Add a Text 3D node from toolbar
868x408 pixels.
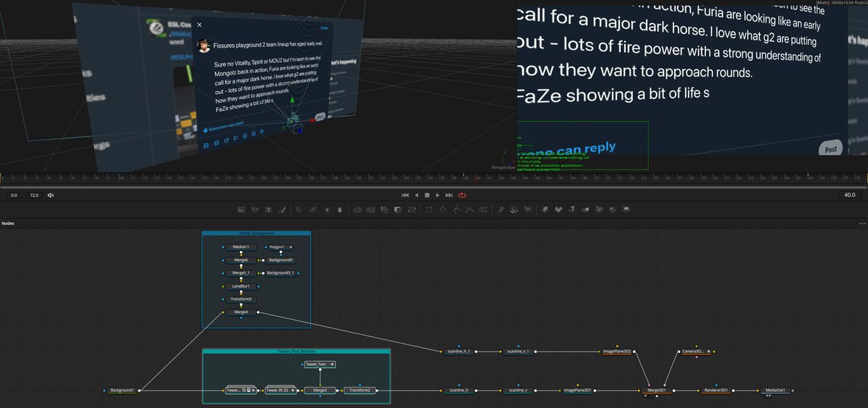[572, 209]
